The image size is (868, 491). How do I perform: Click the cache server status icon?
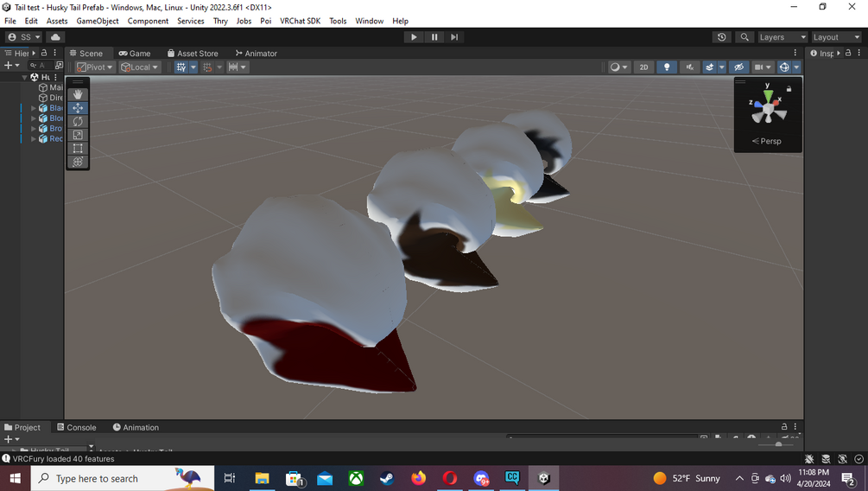826,459
